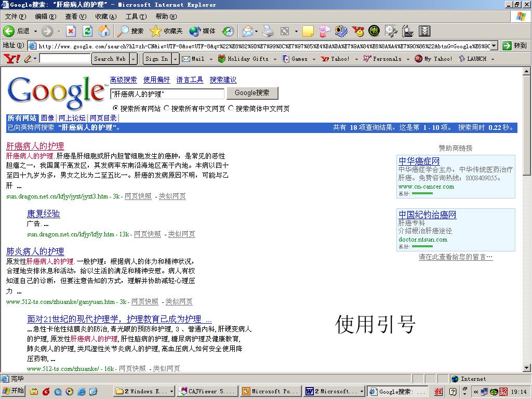
Task: Open Games on the Yahoo toolbar
Action: (x=295, y=59)
